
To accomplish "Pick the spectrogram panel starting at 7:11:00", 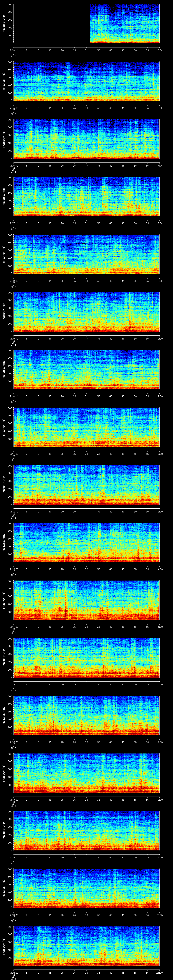I will (x=86, y=427).
